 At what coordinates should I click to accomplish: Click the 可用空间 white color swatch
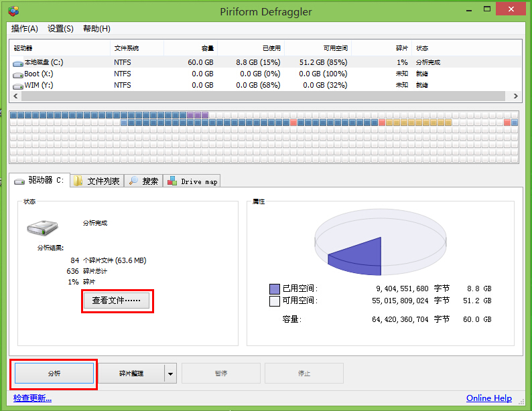[275, 301]
